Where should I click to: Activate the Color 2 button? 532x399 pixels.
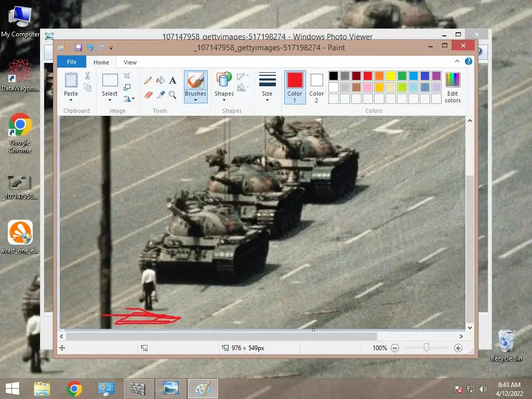(x=316, y=87)
